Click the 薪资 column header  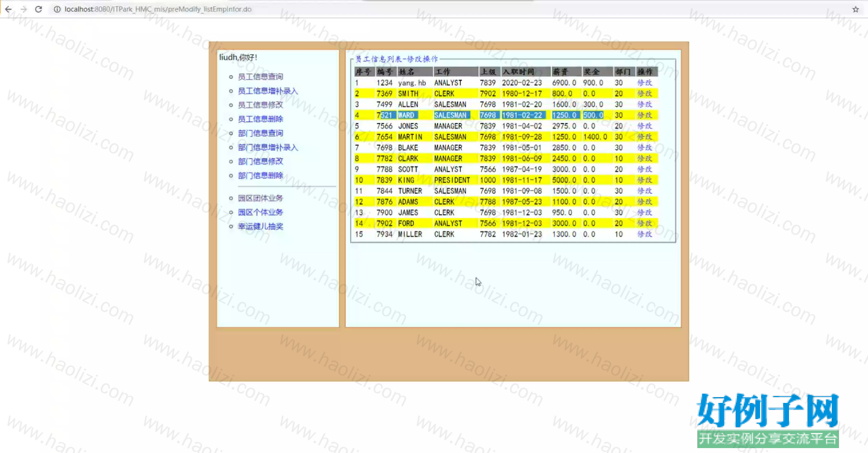[x=566, y=72]
